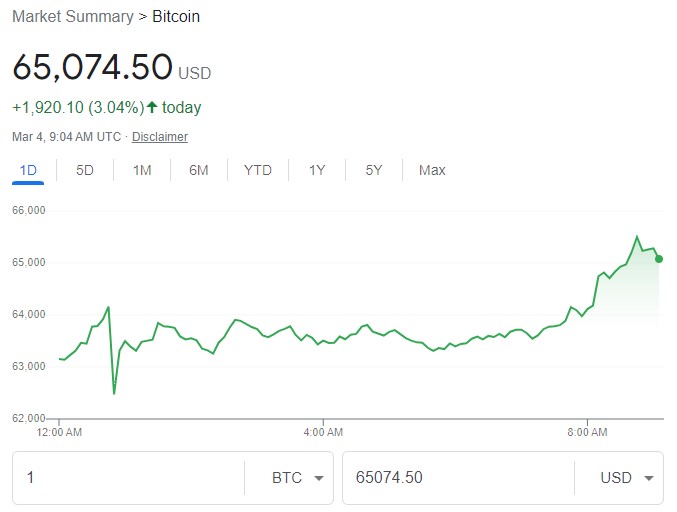Focus the 65074.50 USD amount field
Screen dimensions: 677x512
pos(455,477)
